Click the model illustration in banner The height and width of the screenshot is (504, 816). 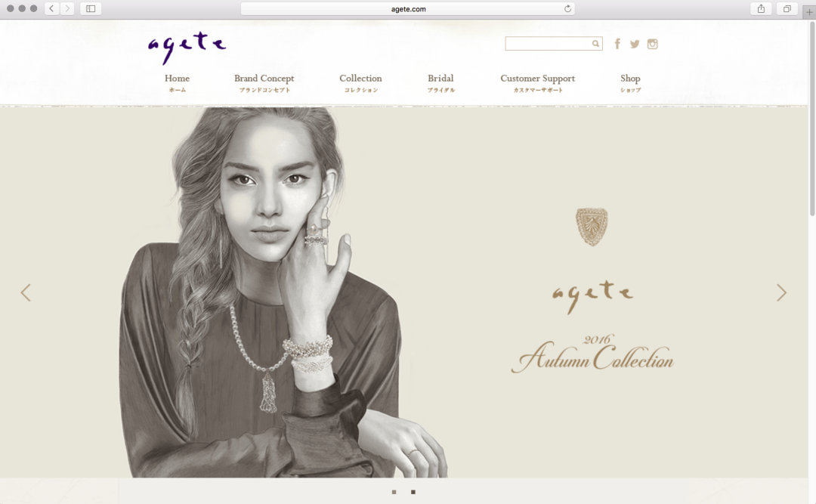click(283, 292)
